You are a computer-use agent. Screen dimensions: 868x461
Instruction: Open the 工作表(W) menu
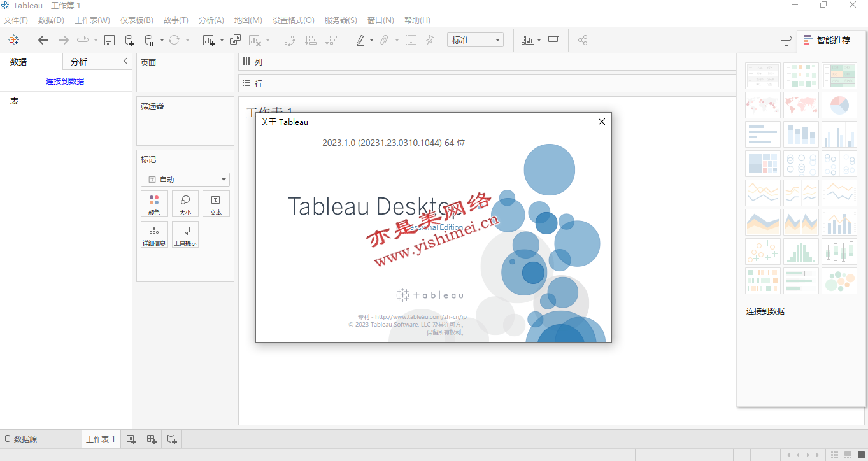click(x=92, y=20)
